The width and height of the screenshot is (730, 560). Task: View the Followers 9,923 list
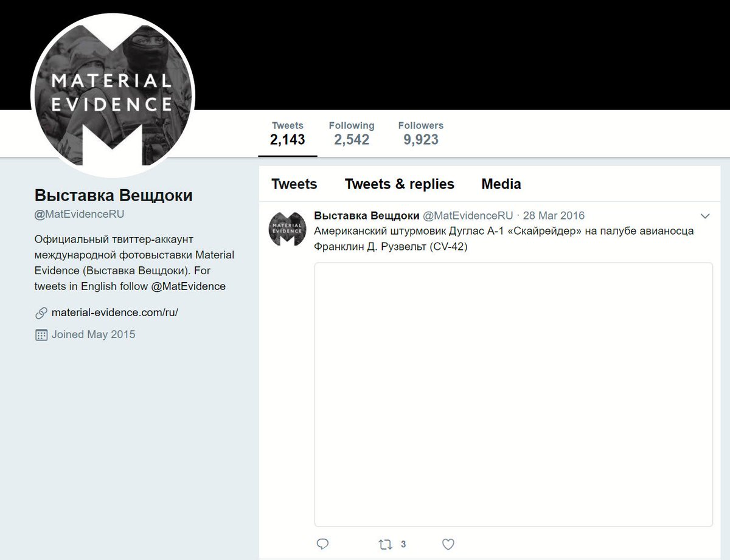pos(421,134)
